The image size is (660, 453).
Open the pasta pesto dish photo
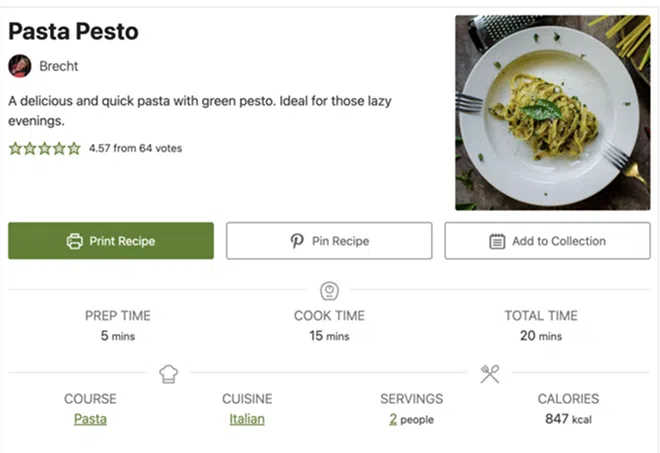tap(552, 112)
